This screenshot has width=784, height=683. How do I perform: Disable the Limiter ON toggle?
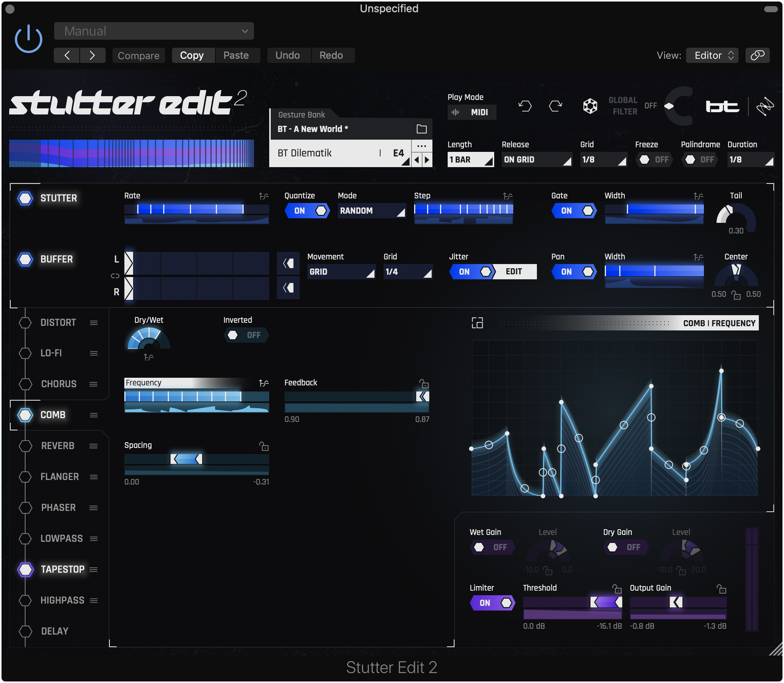click(x=492, y=603)
